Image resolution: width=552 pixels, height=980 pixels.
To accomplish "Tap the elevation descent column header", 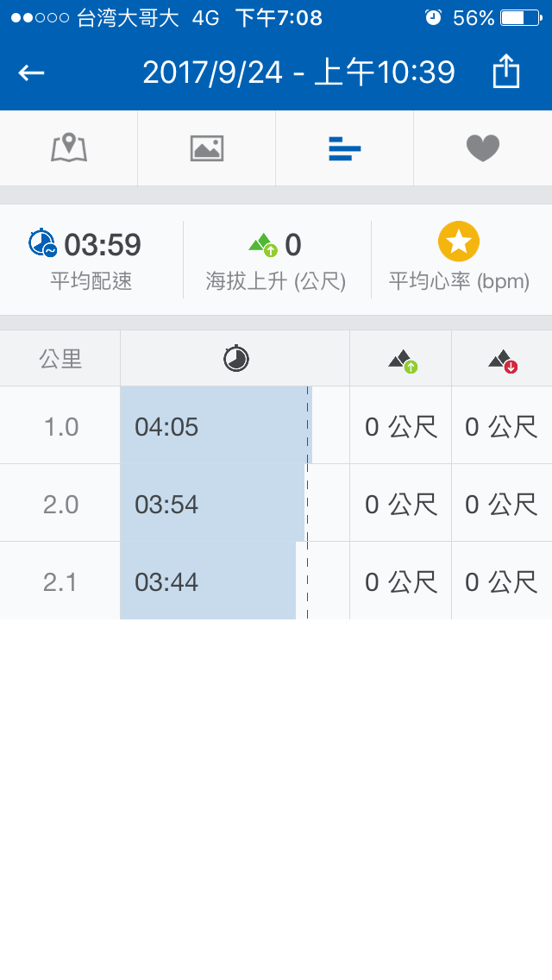I will point(502,360).
